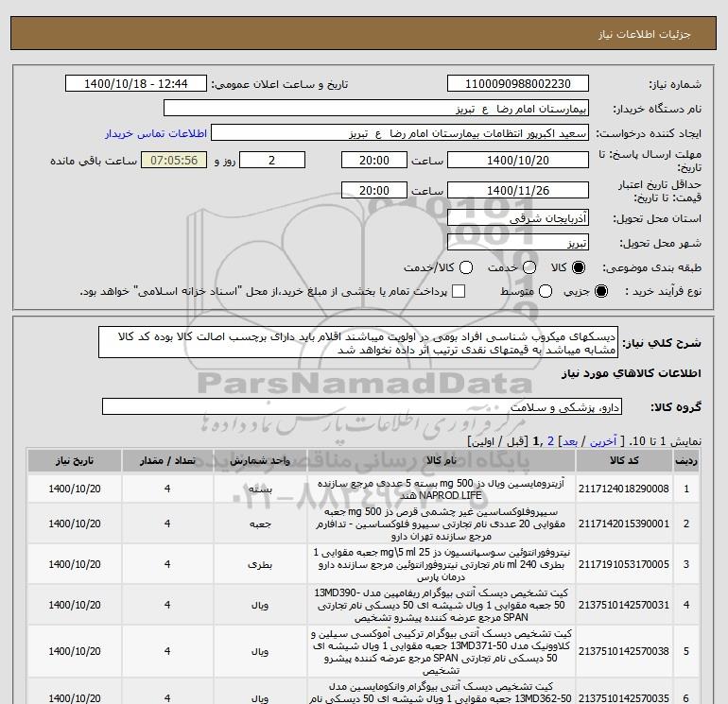Screen dimensions: 728x704
Task: Click the buyer name field بیمارستان امام رضا
Action: (376, 108)
